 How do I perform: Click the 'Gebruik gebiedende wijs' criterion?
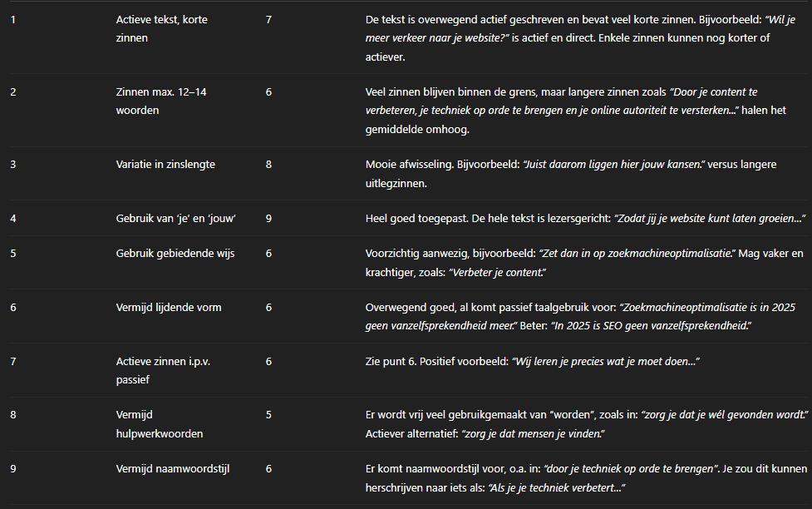175,254
